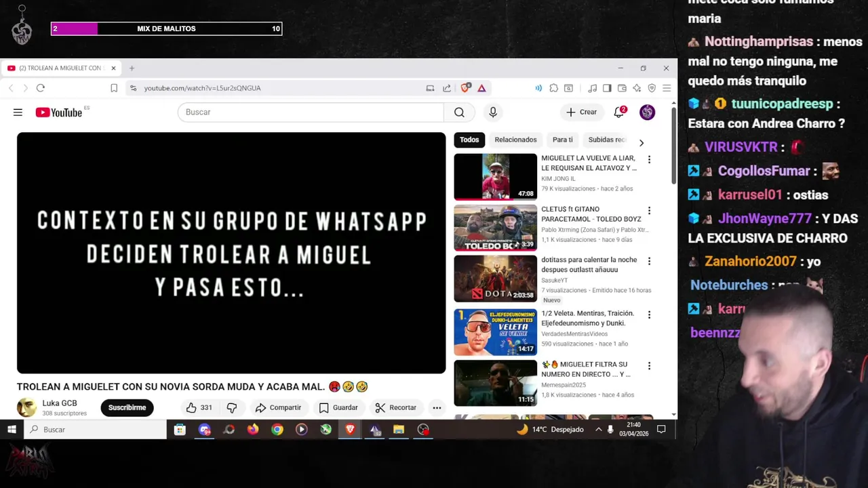The height and width of the screenshot is (488, 868).
Task: Click the Windows taskbar Buscar search box
Action: point(95,429)
